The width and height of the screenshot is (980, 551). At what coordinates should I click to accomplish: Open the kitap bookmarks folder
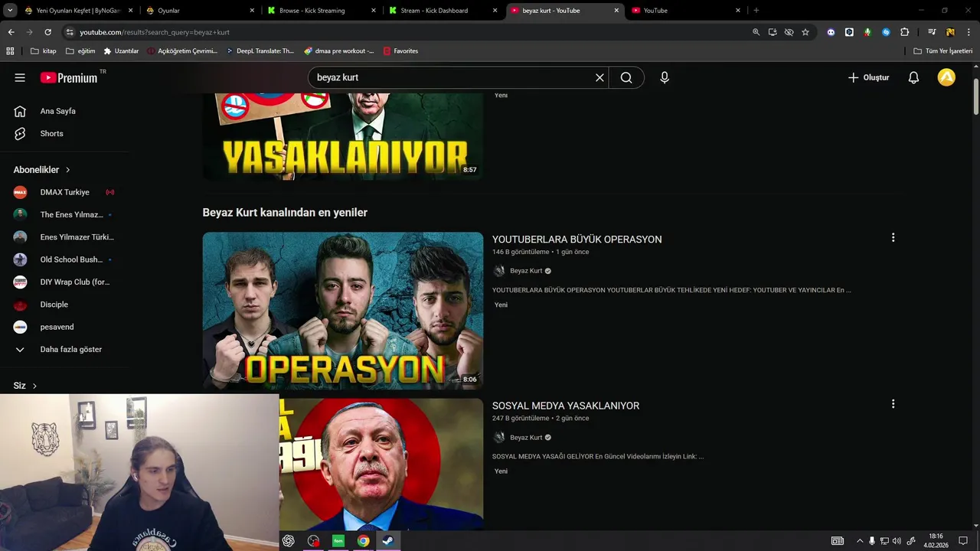point(43,51)
